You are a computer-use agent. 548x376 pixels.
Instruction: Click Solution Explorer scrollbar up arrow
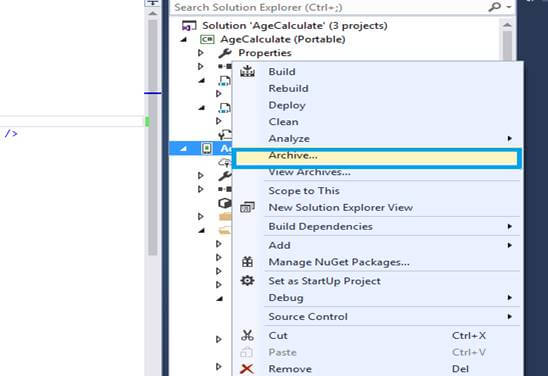507,25
